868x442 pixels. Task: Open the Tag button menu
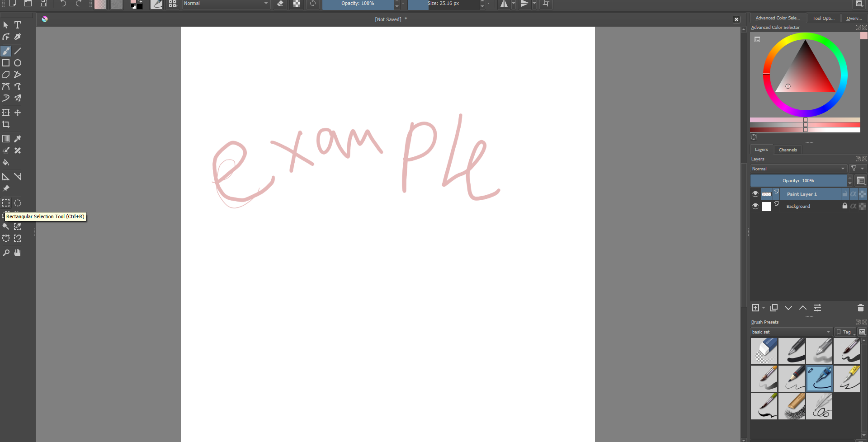click(x=845, y=332)
